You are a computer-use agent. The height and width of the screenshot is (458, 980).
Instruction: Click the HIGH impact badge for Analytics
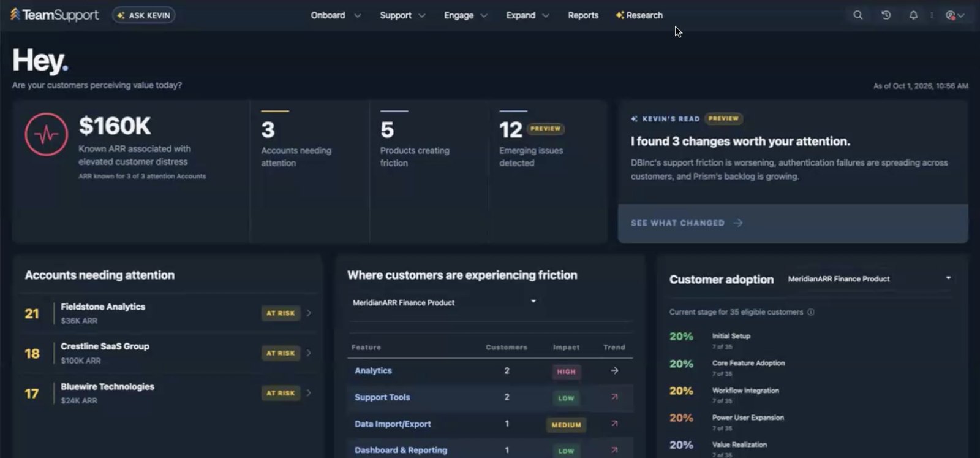[x=566, y=372]
